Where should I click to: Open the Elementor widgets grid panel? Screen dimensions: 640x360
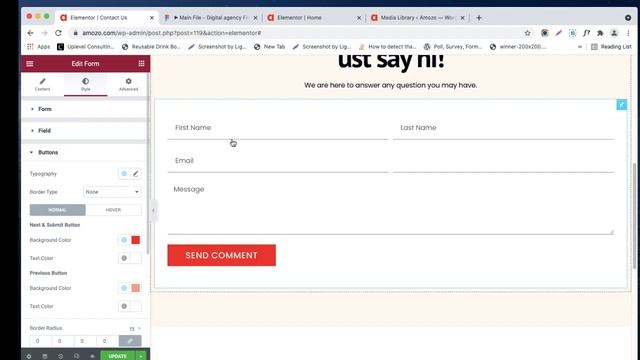(x=141, y=64)
